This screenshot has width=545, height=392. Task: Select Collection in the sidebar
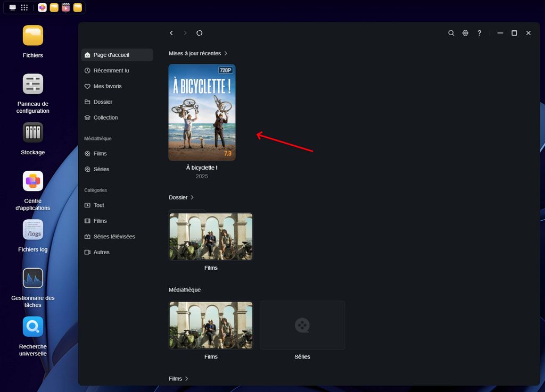(x=105, y=118)
